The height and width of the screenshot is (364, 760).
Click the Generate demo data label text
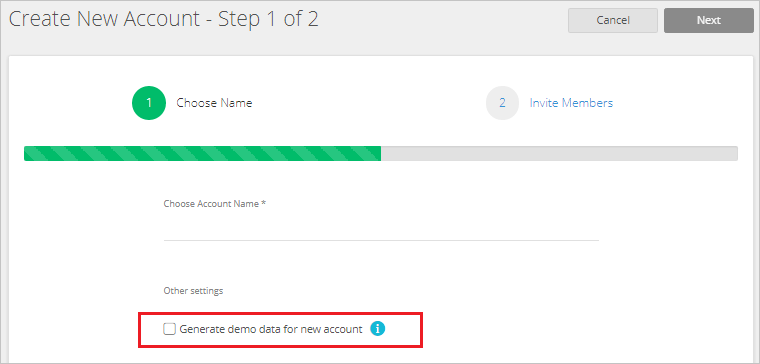pyautogui.click(x=271, y=330)
